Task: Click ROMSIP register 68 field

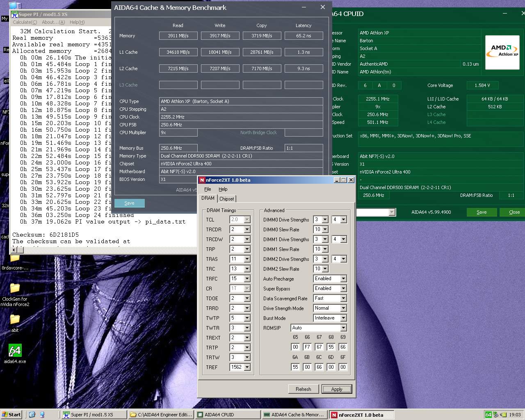Action: pos(331,347)
